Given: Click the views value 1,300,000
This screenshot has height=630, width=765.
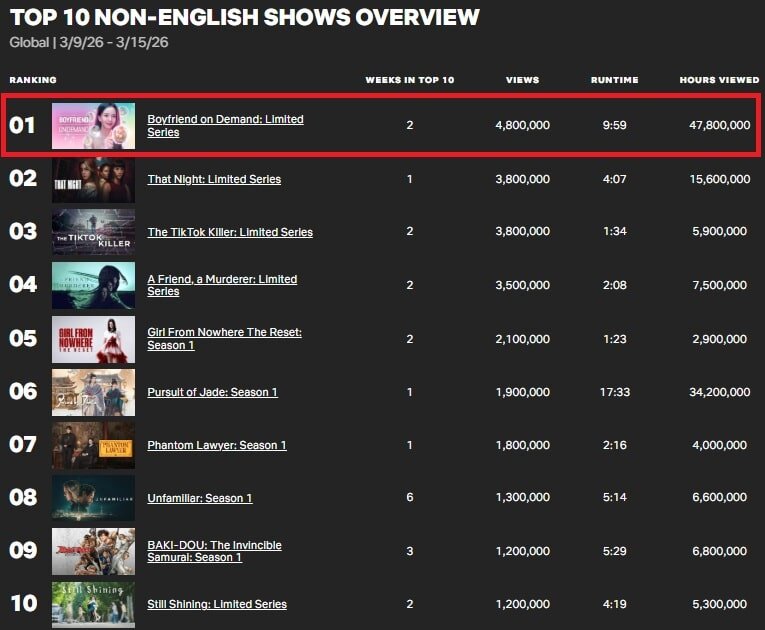Looking at the screenshot, I should [x=523, y=497].
